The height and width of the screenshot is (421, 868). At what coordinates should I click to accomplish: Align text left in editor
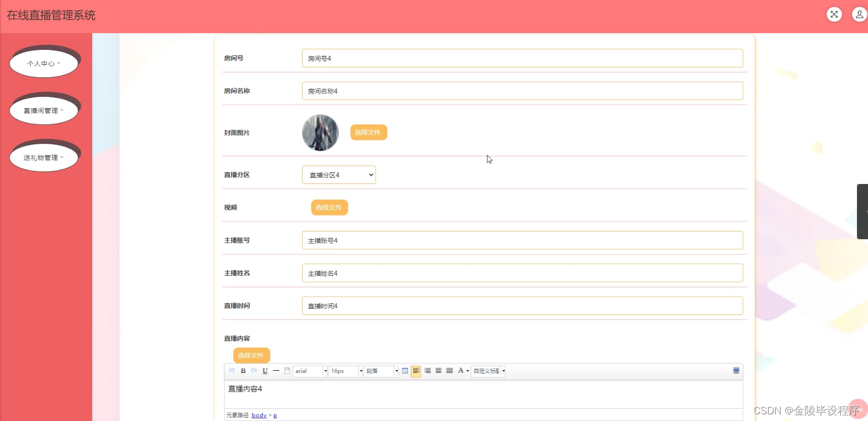[416, 371]
